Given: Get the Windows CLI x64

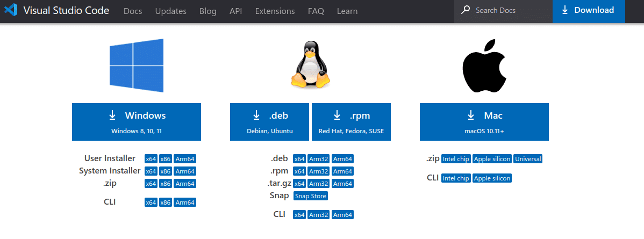Looking at the screenshot, I should click(151, 202).
